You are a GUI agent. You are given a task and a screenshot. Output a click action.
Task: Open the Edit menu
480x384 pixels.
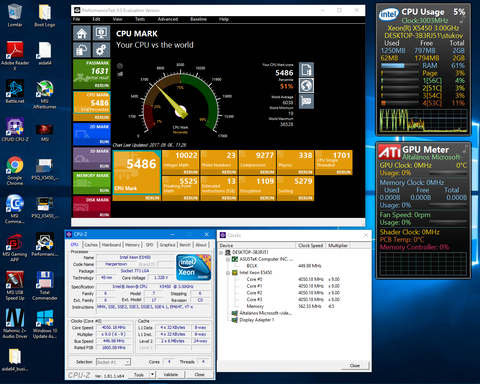click(x=96, y=19)
